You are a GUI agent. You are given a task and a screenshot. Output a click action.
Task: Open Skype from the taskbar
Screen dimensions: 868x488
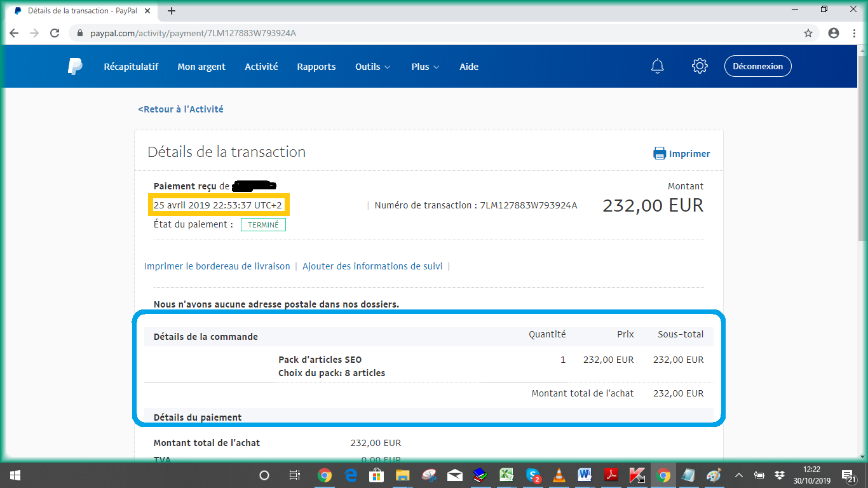(532, 475)
